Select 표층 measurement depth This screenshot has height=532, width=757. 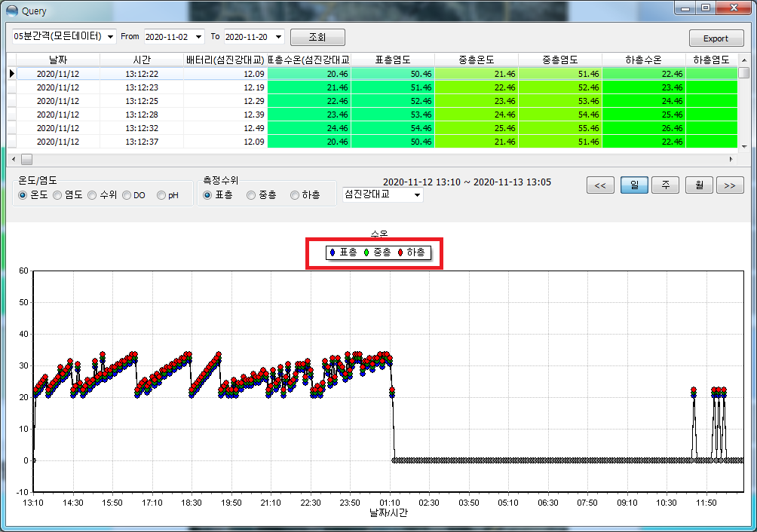pos(207,195)
